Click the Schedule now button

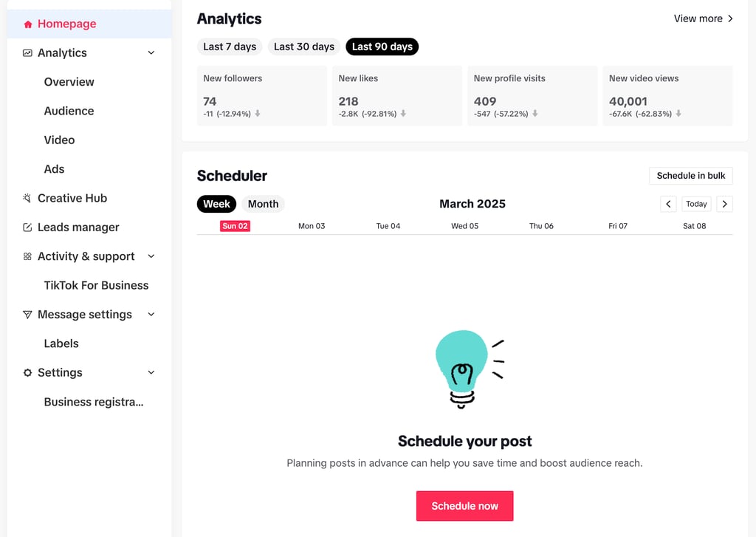point(464,506)
